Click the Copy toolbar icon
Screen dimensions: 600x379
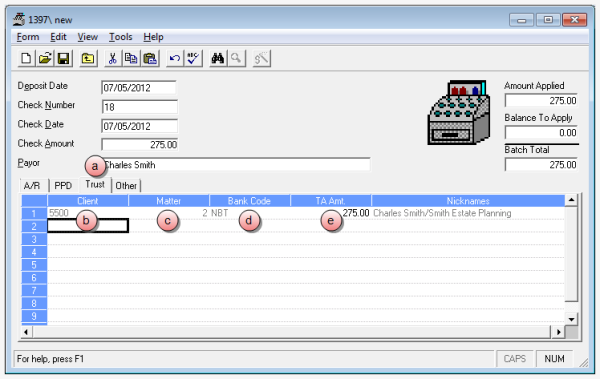click(131, 59)
